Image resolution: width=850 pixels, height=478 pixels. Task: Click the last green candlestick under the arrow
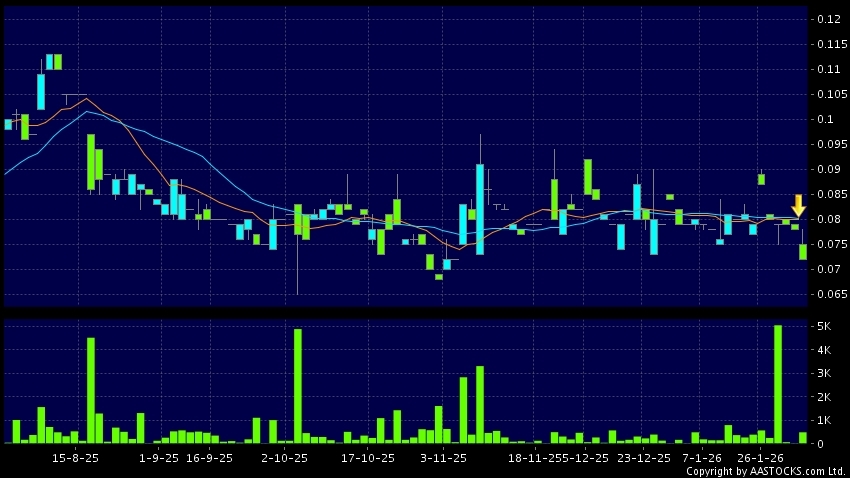[x=802, y=252]
